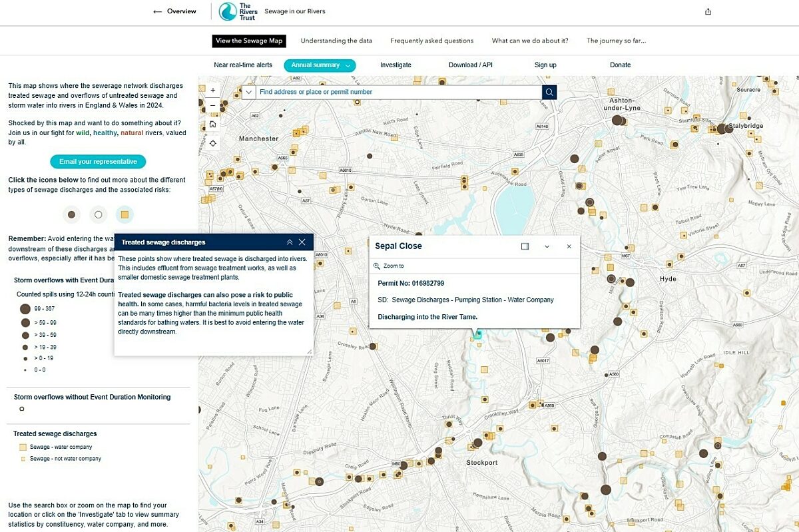The image size is (799, 532).
Task: Close the Sepal Close popup
Action: (569, 246)
